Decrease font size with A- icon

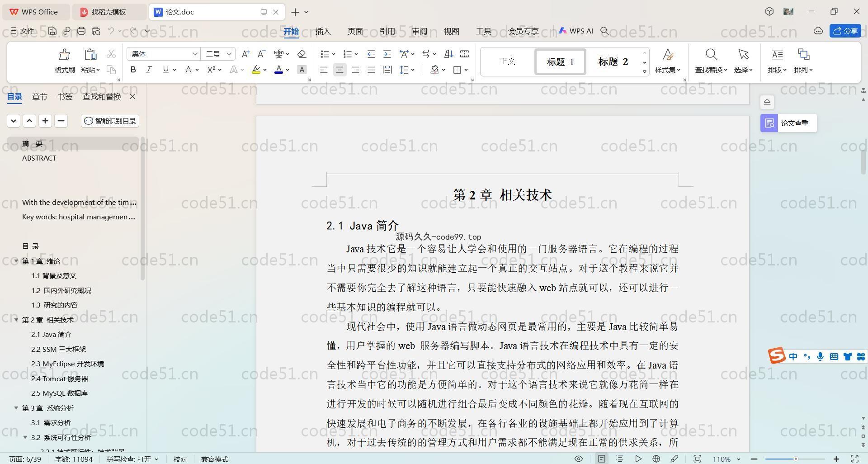(x=261, y=54)
